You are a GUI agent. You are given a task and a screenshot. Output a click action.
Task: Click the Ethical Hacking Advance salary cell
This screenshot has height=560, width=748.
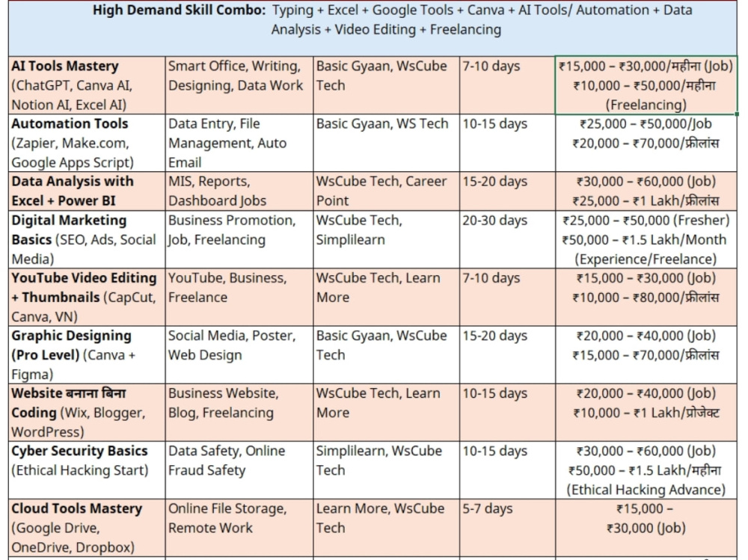click(646, 470)
